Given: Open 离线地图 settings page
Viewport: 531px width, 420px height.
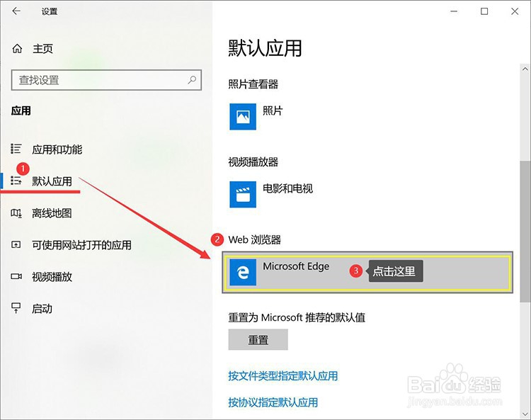Looking at the screenshot, I should click(52, 213).
